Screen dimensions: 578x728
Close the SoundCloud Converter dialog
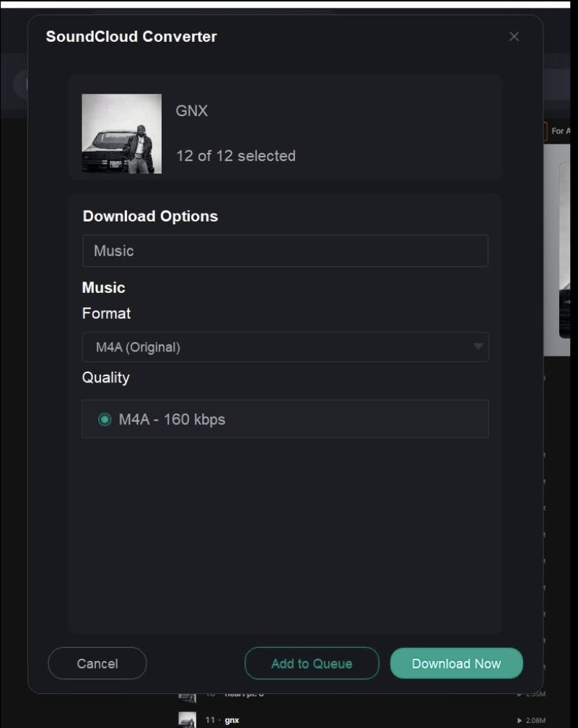[514, 36]
